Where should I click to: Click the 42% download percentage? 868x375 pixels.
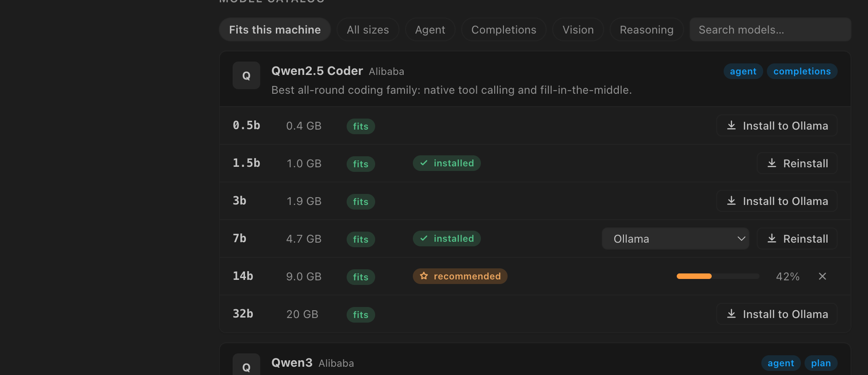[x=788, y=277]
